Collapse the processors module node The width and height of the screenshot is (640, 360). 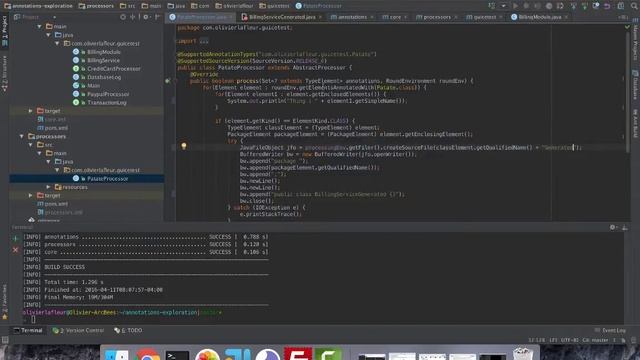[x=22, y=136]
